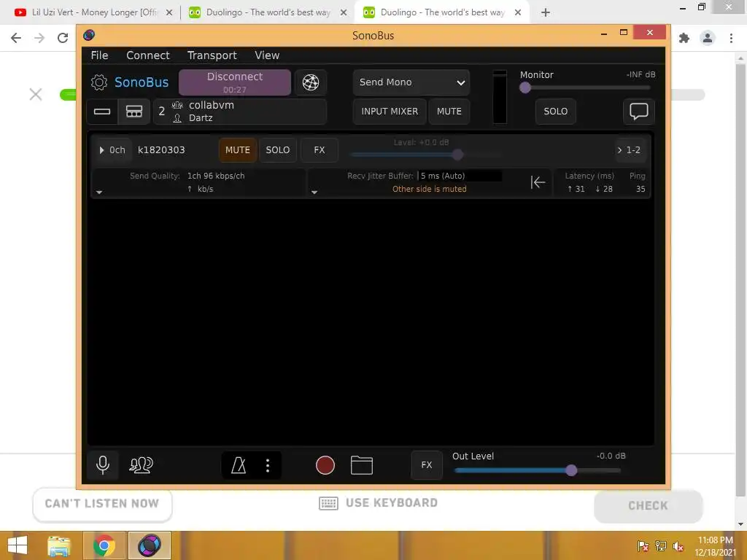The image size is (747, 560).
Task: Open SonoBus settings gear icon
Action: pyautogui.click(x=99, y=82)
